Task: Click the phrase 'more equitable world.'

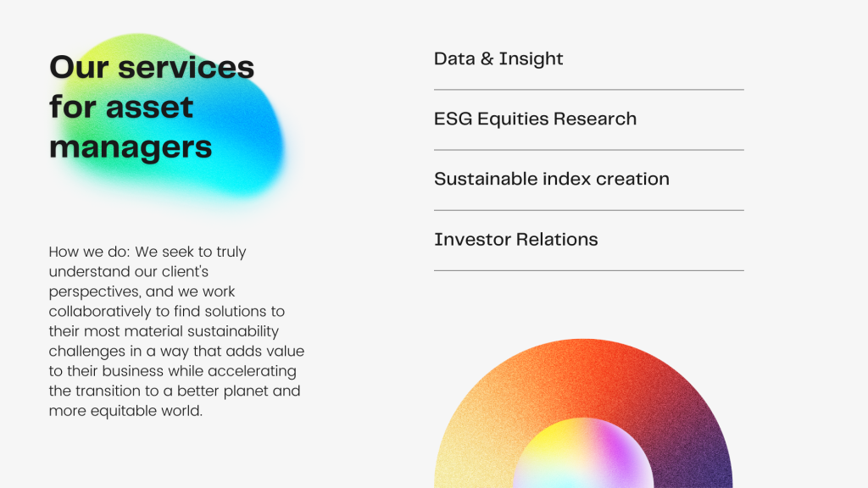Action: pos(125,411)
